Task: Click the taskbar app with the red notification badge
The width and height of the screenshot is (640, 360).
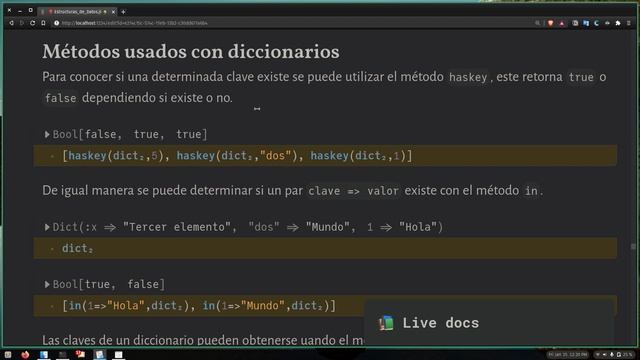Action: coord(80,354)
